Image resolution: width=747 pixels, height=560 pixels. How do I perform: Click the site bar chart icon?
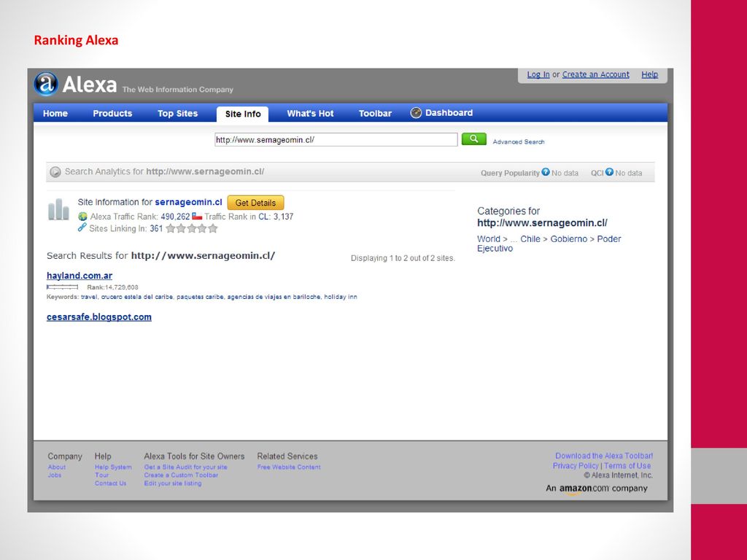(58, 209)
